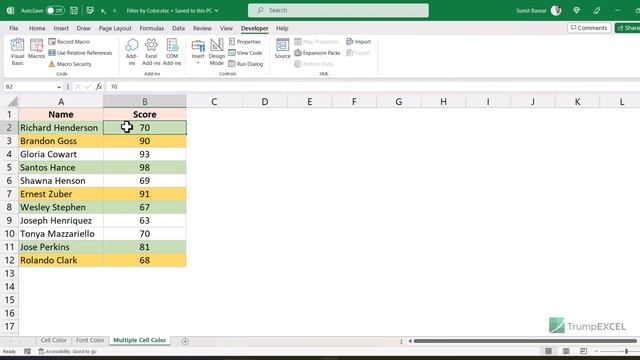The image size is (640, 360).
Task: Select the Name header cell
Action: 61,114
